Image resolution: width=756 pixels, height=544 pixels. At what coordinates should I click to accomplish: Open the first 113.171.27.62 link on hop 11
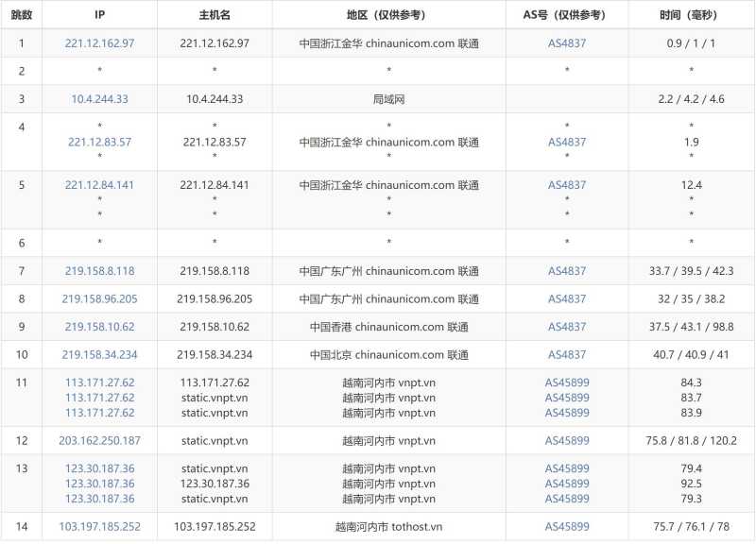99,383
